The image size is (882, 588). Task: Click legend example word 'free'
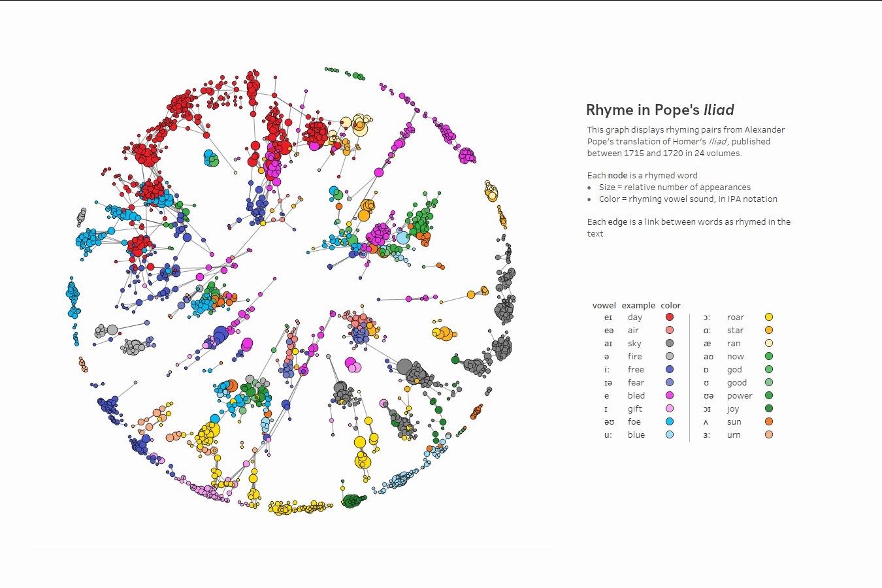[636, 370]
